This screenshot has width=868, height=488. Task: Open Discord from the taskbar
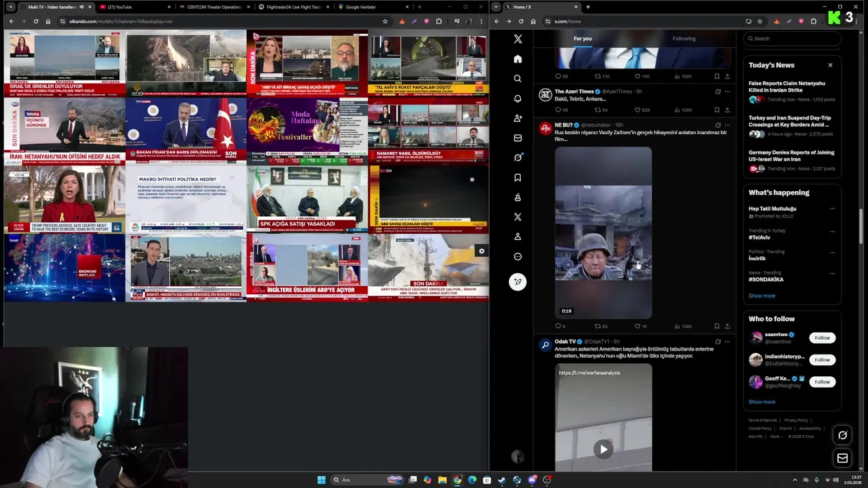(532, 480)
